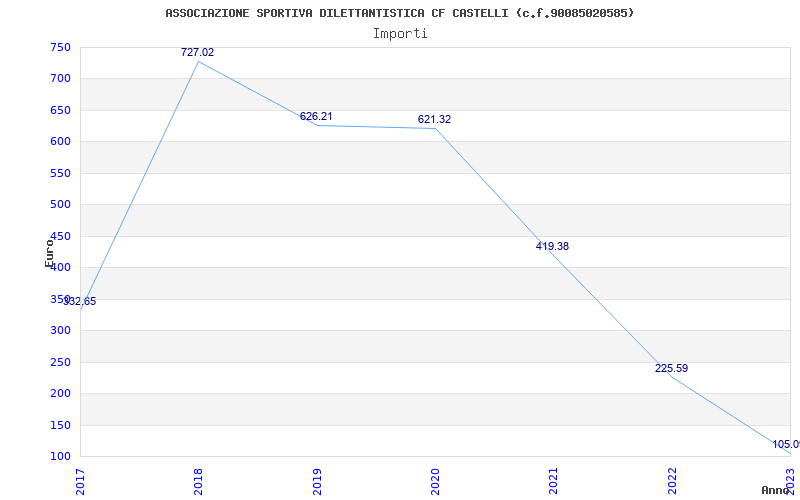Click the 100 y-axis value
This screenshot has height=500, width=800.
pos(60,456)
